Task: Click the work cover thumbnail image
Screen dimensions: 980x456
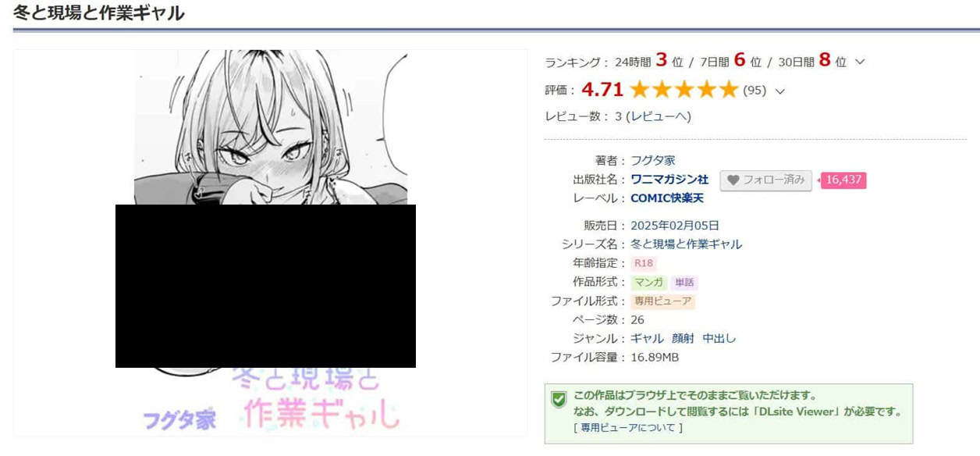Action: pos(270,242)
